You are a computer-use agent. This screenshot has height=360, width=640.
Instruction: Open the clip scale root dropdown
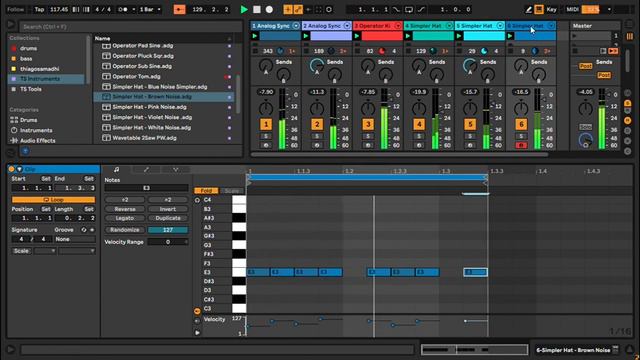pyautogui.click(x=45, y=251)
